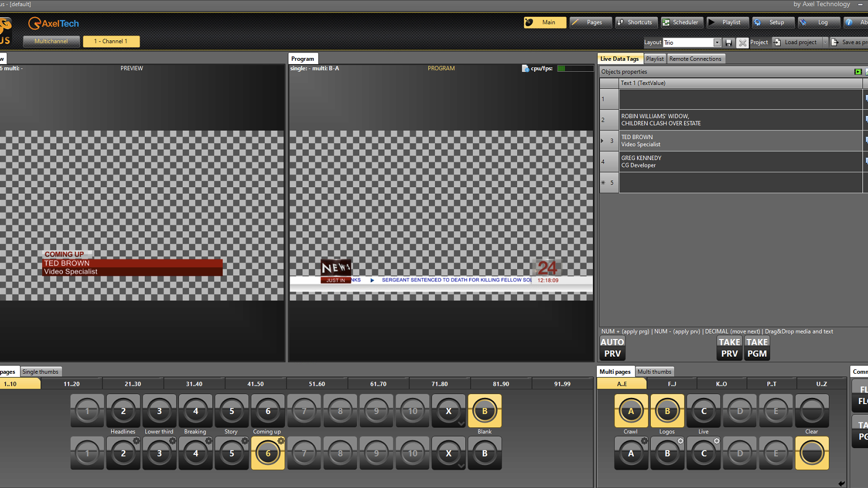Switch to the Multi thumbs tab
Image resolution: width=868 pixels, height=488 pixels.
[654, 372]
